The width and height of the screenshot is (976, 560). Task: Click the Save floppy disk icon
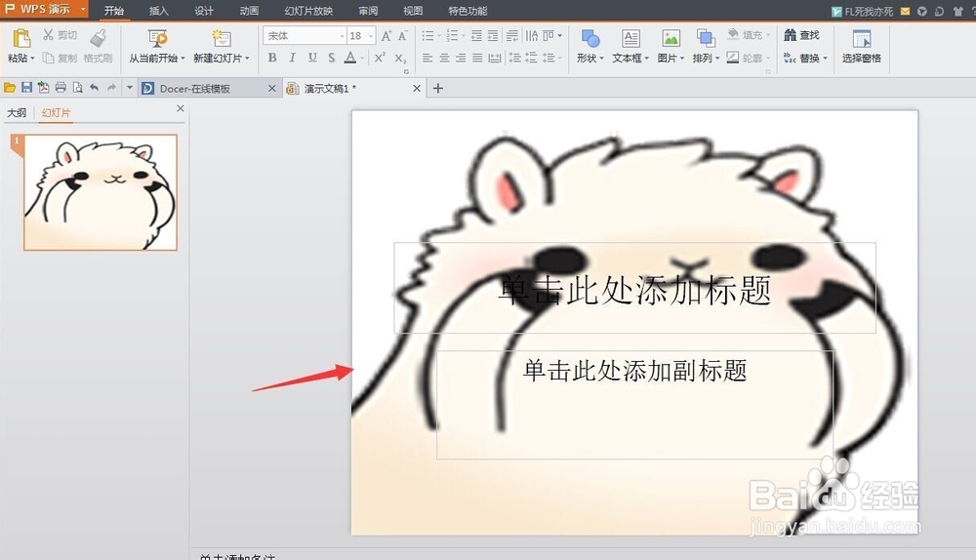pos(26,88)
